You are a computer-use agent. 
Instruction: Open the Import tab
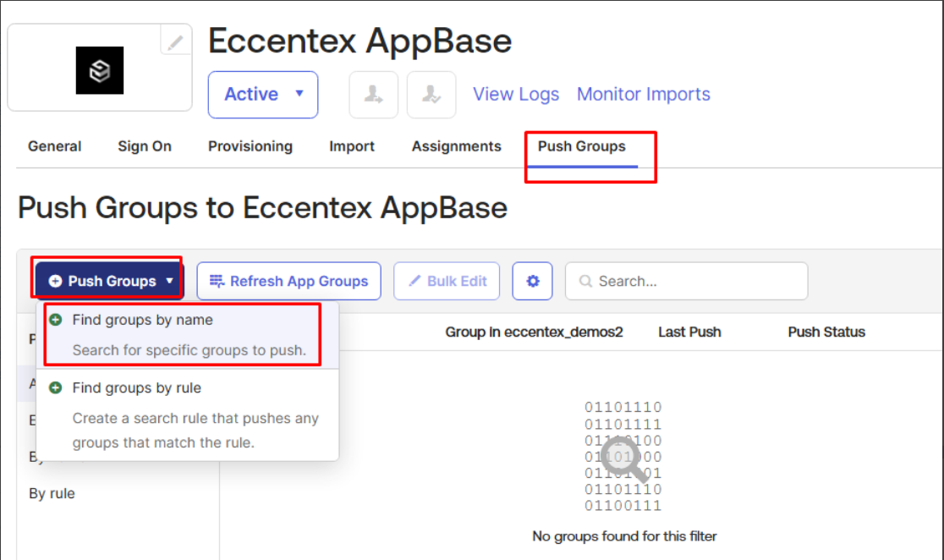pos(352,146)
